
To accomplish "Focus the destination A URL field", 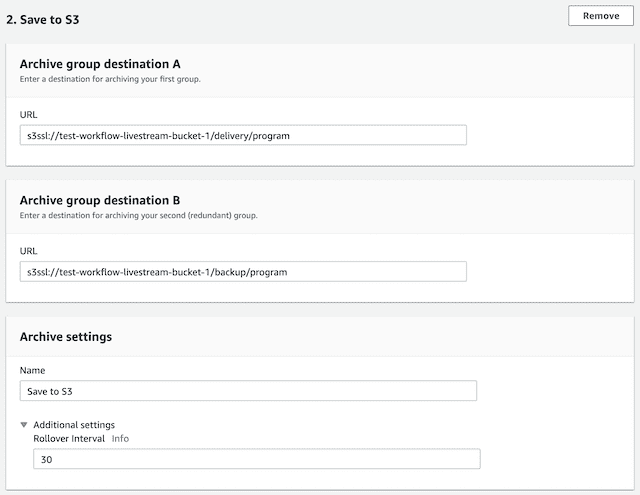I will (x=243, y=135).
